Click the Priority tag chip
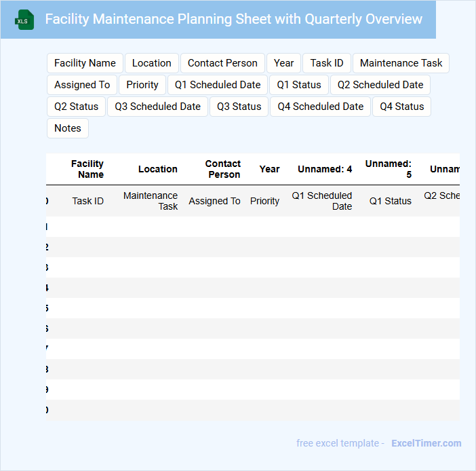 (x=142, y=85)
